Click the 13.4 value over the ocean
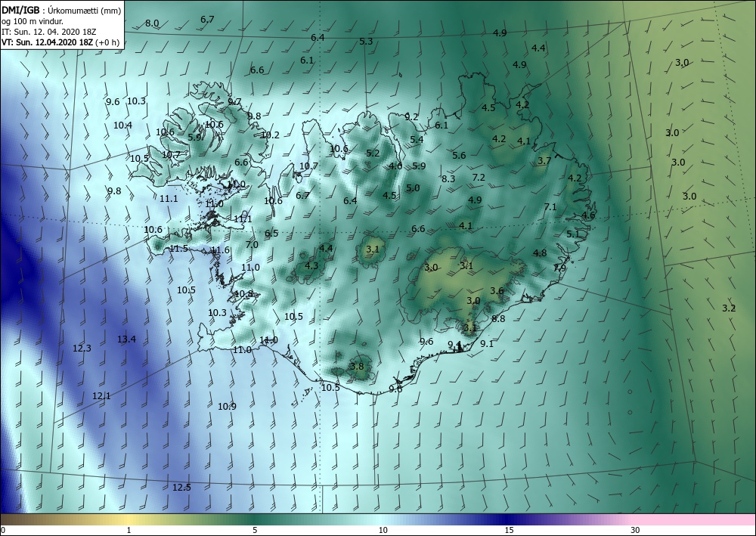 coord(126,339)
